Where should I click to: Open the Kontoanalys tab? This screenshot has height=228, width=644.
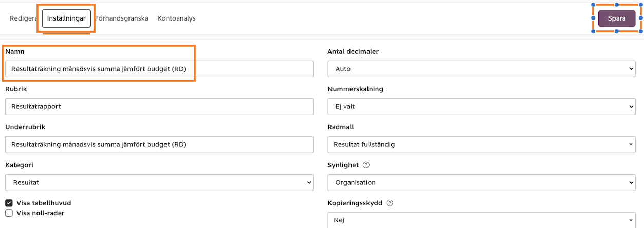pos(176,18)
